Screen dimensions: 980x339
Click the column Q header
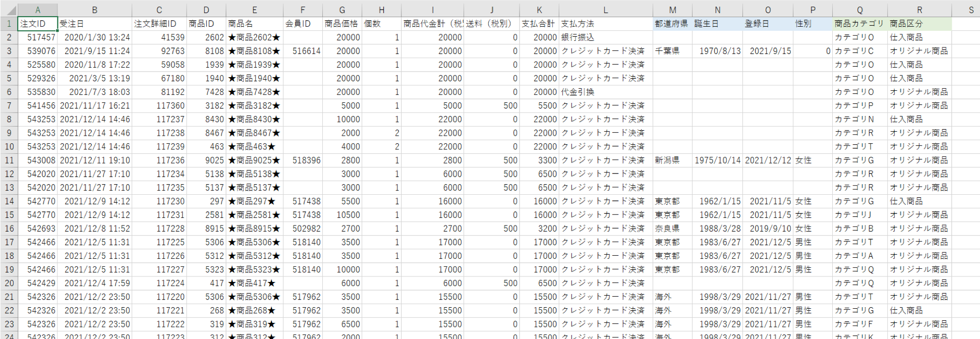coord(859,10)
